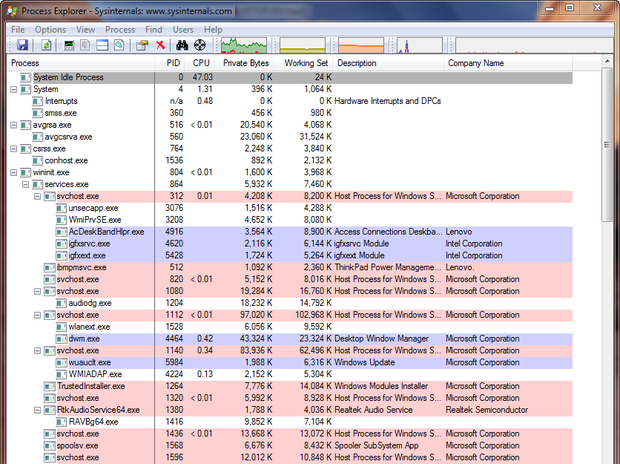Select the WmiPrvSE.exe process

coord(290,220)
